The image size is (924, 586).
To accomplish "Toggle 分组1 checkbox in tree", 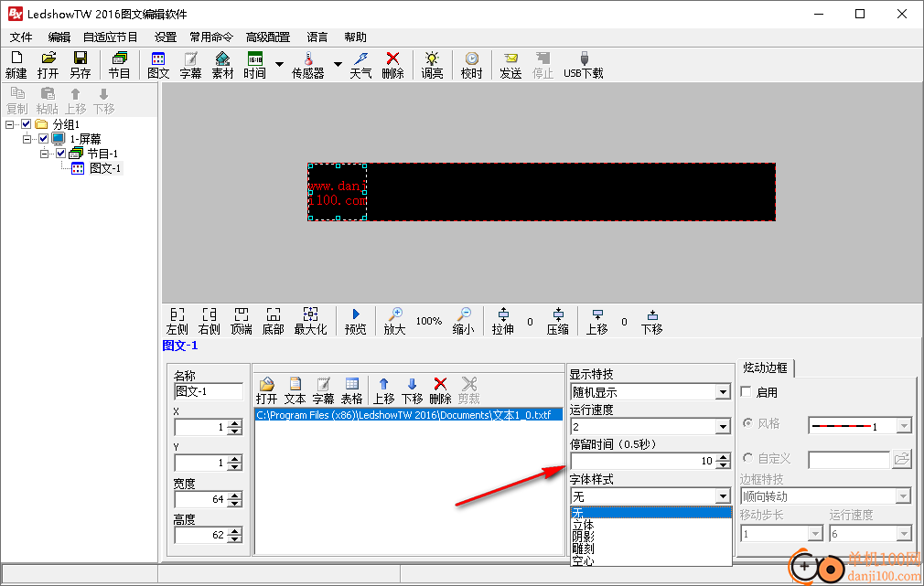I will pos(26,124).
